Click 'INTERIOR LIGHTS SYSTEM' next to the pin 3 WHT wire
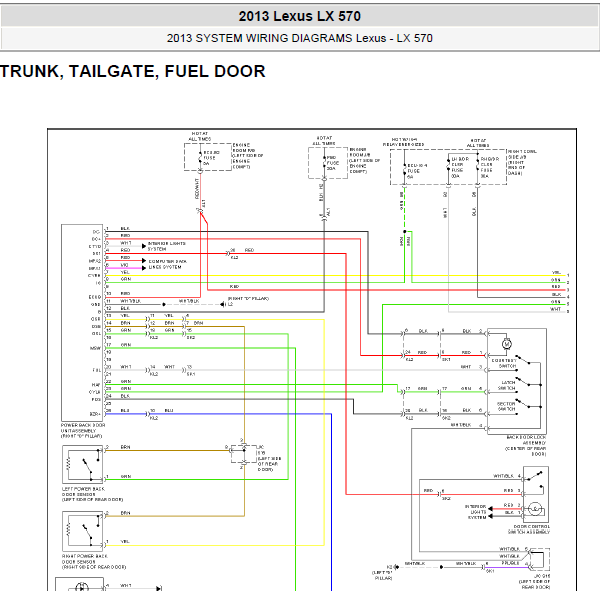The width and height of the screenshot is (600, 591). point(166,246)
